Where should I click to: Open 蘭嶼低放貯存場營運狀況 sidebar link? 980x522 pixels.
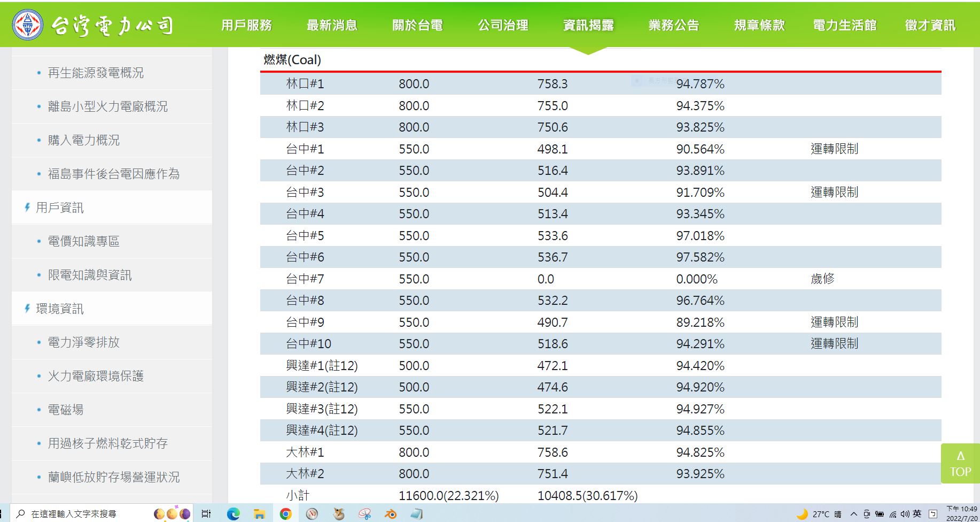pyautogui.click(x=113, y=477)
